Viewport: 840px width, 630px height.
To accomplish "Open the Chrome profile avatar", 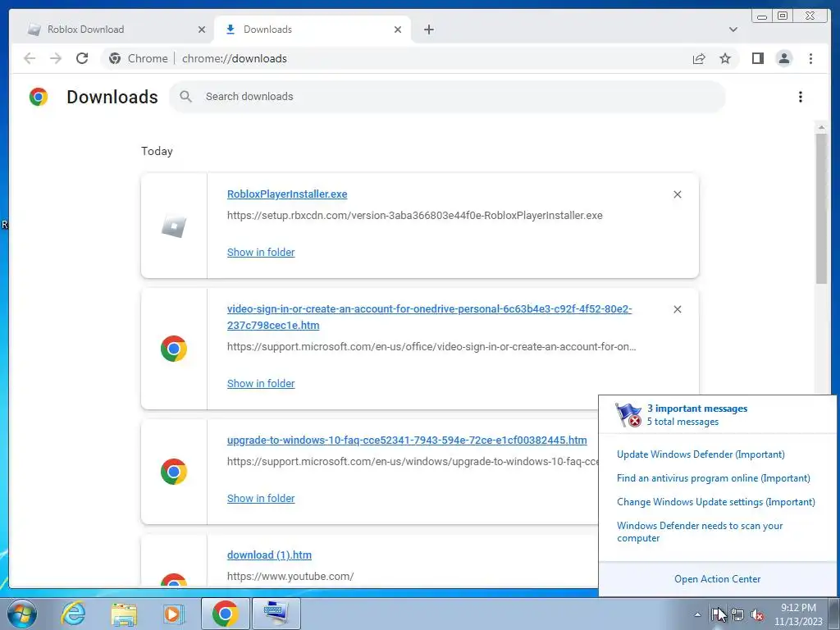I will point(783,58).
